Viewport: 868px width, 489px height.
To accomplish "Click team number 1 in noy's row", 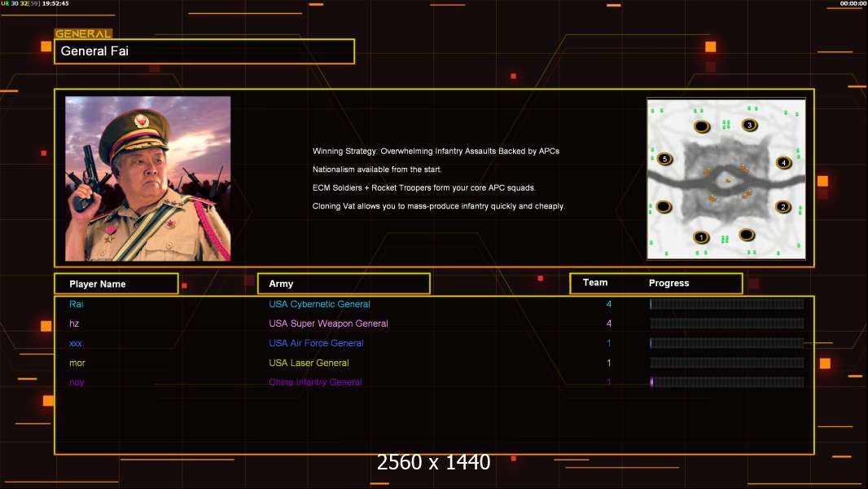I will pyautogui.click(x=609, y=382).
